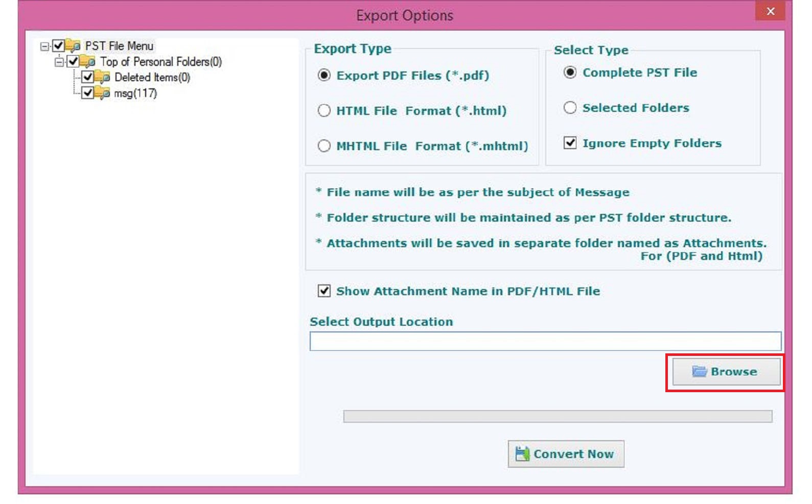Screen dimensions: 812x504
Task: Click the Convert Now button
Action: [x=566, y=454]
